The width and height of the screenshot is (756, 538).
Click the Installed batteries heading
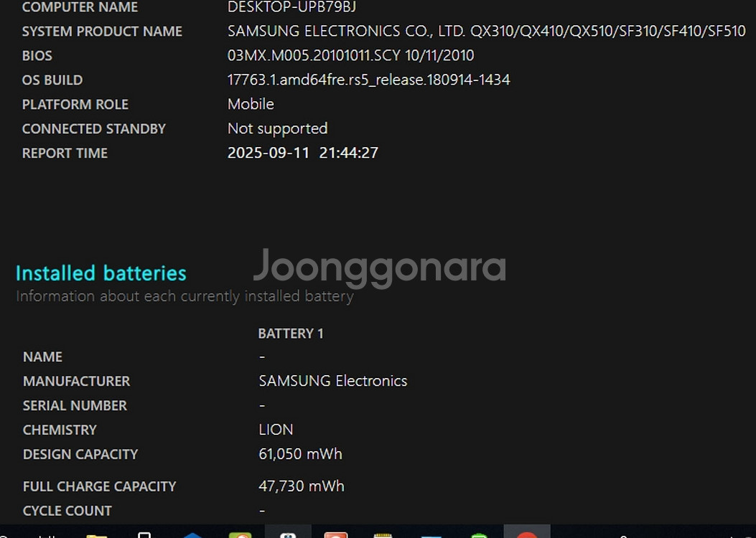coord(101,273)
